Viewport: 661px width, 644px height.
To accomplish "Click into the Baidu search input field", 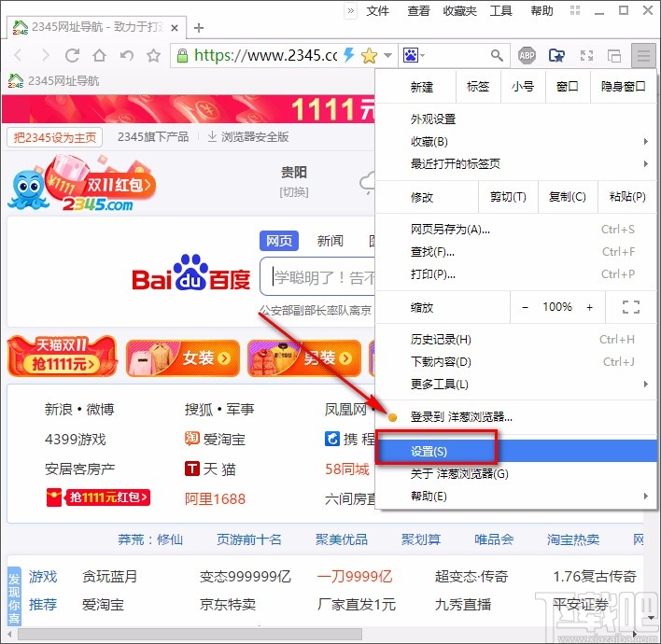I will (317, 277).
